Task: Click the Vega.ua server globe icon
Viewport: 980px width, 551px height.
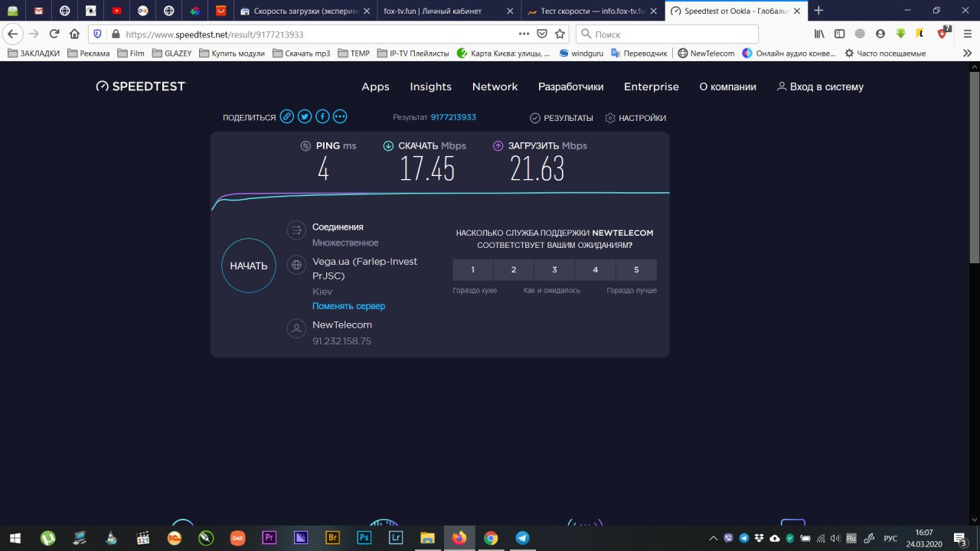Action: [x=296, y=265]
